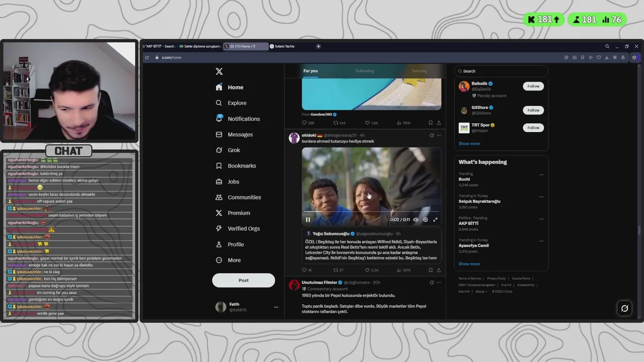This screenshot has height=362, width=644.
Task: Open video settings gear icon
Action: click(426, 220)
